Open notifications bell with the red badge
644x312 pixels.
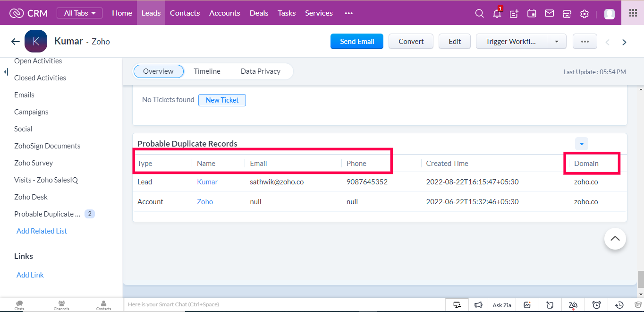[497, 13]
